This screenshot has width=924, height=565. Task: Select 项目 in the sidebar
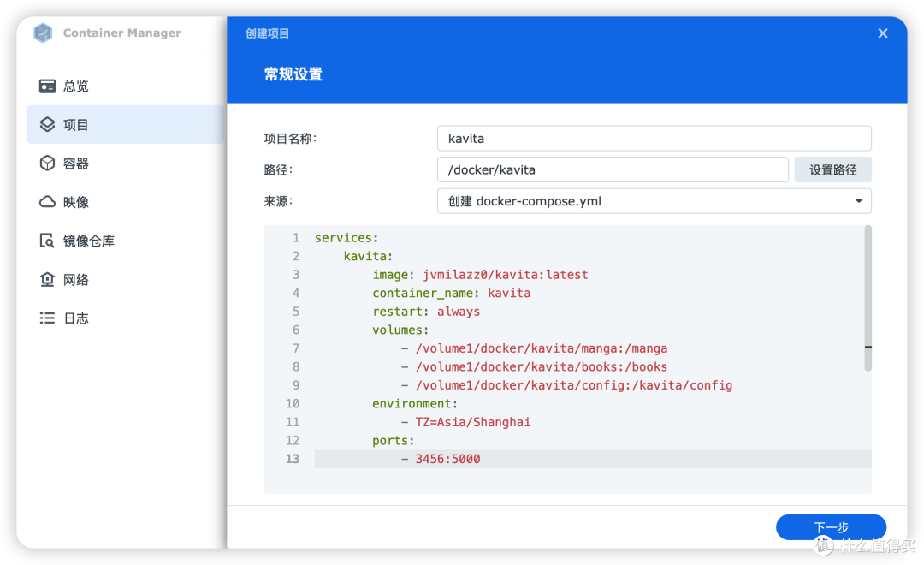(125, 124)
